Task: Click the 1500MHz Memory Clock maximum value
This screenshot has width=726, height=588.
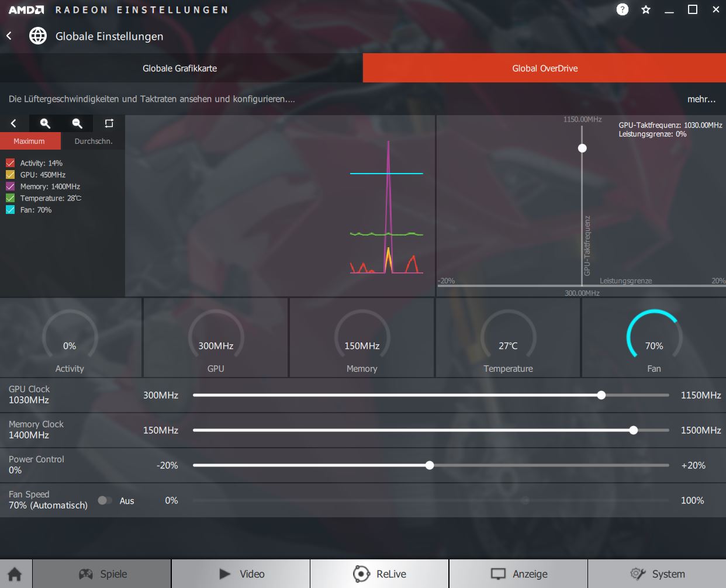Action: (701, 430)
